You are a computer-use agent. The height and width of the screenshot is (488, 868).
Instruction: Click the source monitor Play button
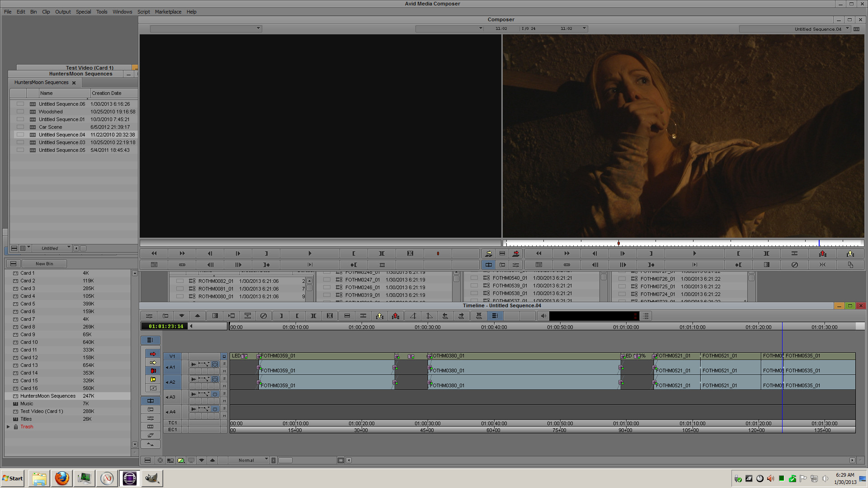(x=309, y=253)
